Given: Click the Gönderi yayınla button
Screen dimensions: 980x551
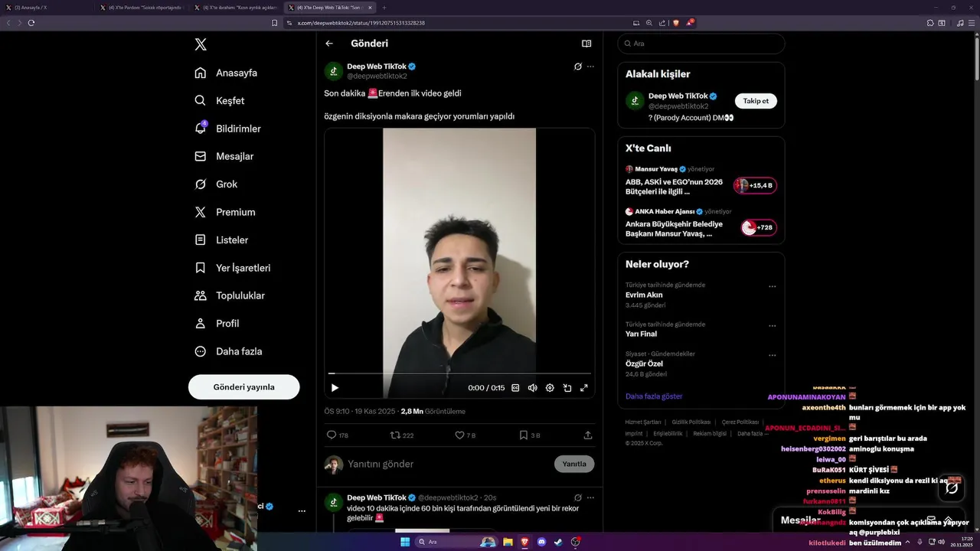Looking at the screenshot, I should [243, 387].
